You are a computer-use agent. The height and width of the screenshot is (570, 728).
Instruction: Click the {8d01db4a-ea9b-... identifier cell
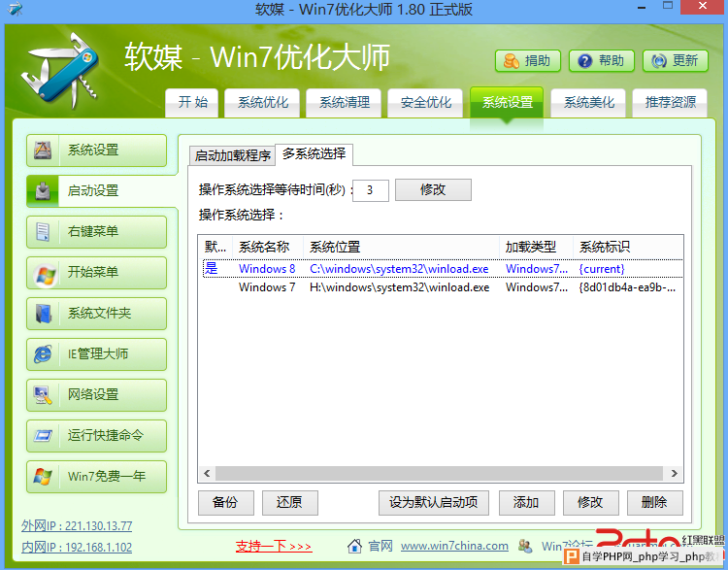coord(627,287)
